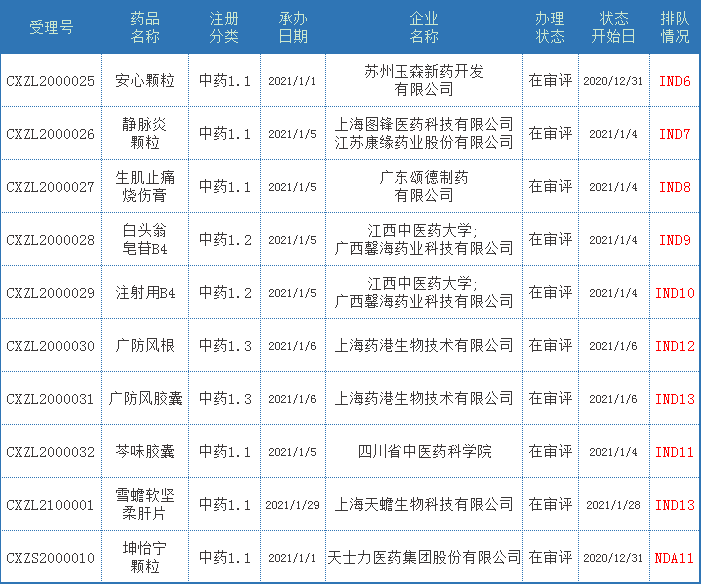Click queue status IND8

pos(675,187)
